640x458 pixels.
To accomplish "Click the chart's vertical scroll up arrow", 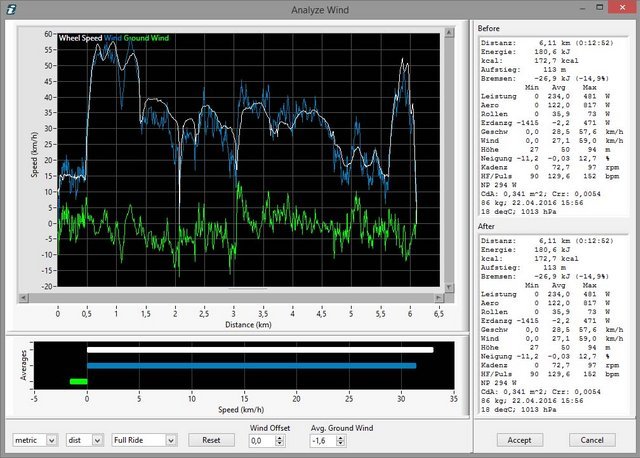I will (449, 32).
